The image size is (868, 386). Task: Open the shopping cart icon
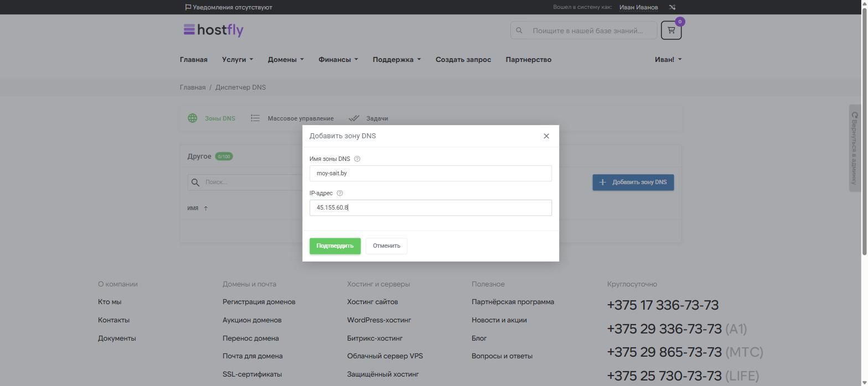[x=671, y=30]
